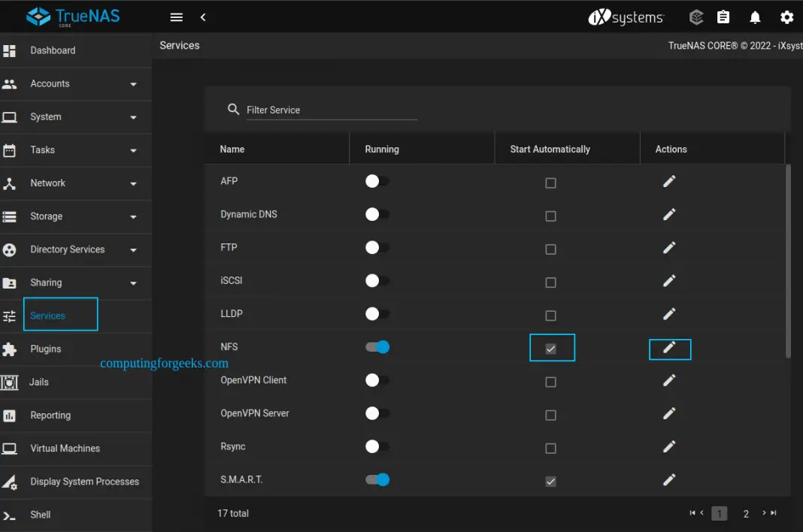Screen dimensions: 803x532
Task: Open the hamburger navigation menu
Action: coord(176,17)
